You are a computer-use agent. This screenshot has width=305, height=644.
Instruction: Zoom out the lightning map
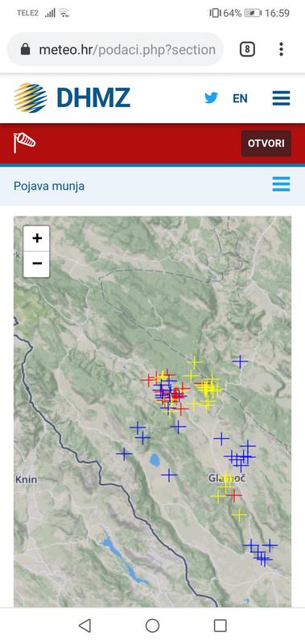point(37,264)
